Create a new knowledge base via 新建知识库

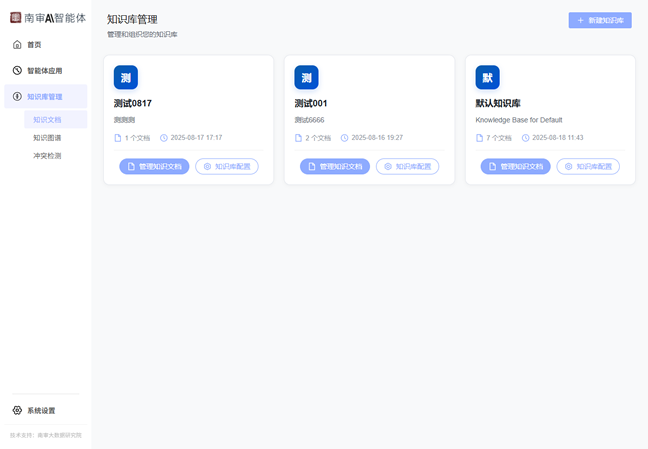coord(600,20)
